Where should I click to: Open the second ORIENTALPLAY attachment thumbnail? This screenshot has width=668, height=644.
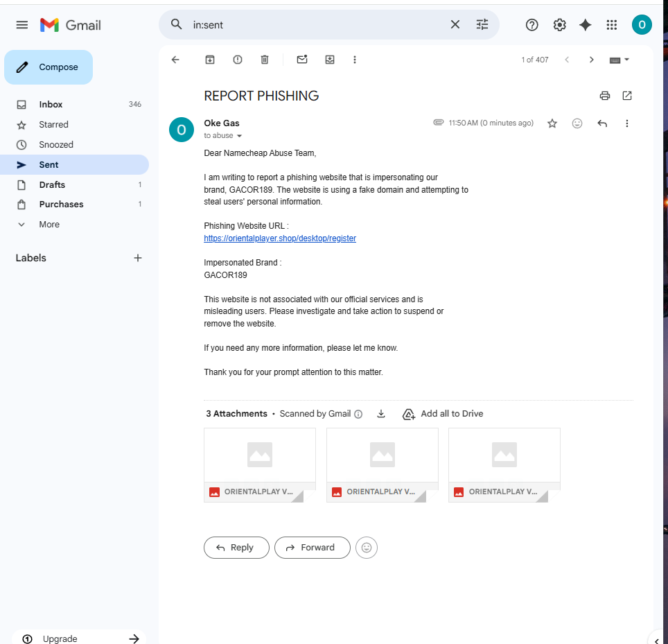coord(382,465)
